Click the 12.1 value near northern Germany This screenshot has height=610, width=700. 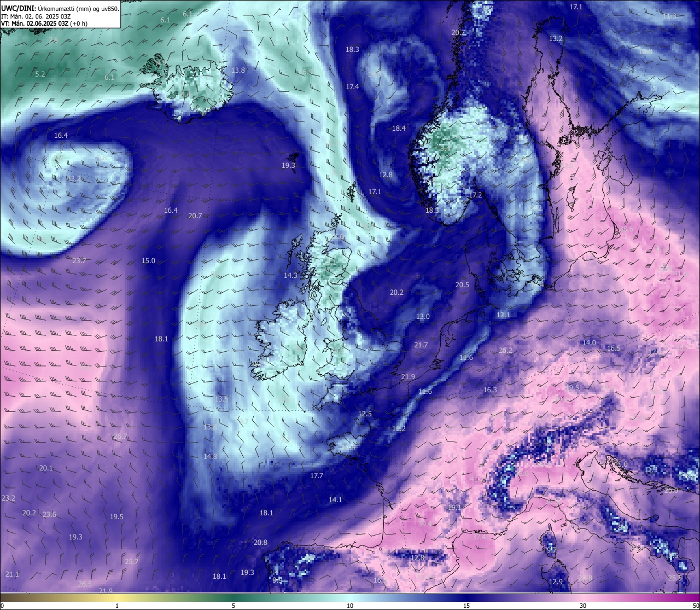coord(503,315)
